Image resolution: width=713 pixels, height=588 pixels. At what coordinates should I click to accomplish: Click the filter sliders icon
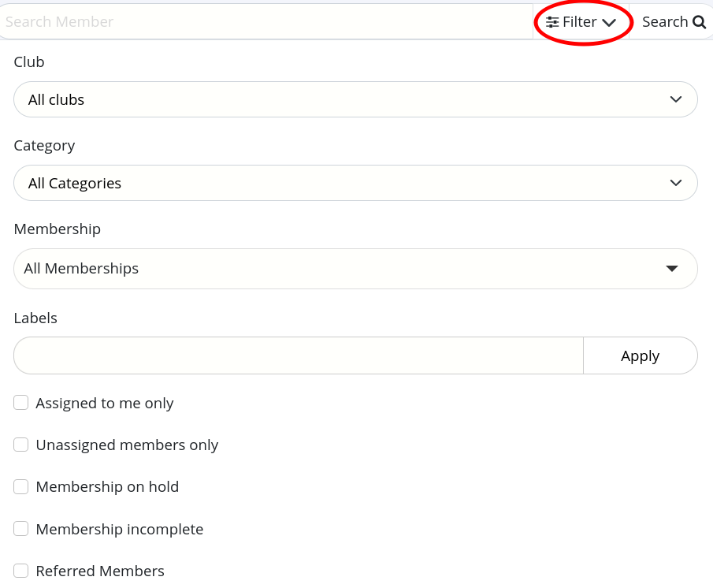pos(552,22)
